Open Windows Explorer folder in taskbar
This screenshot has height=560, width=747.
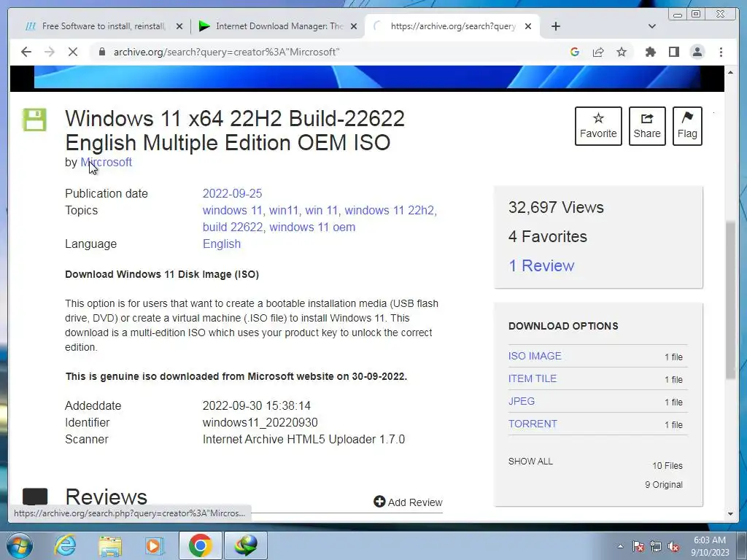[x=110, y=545]
